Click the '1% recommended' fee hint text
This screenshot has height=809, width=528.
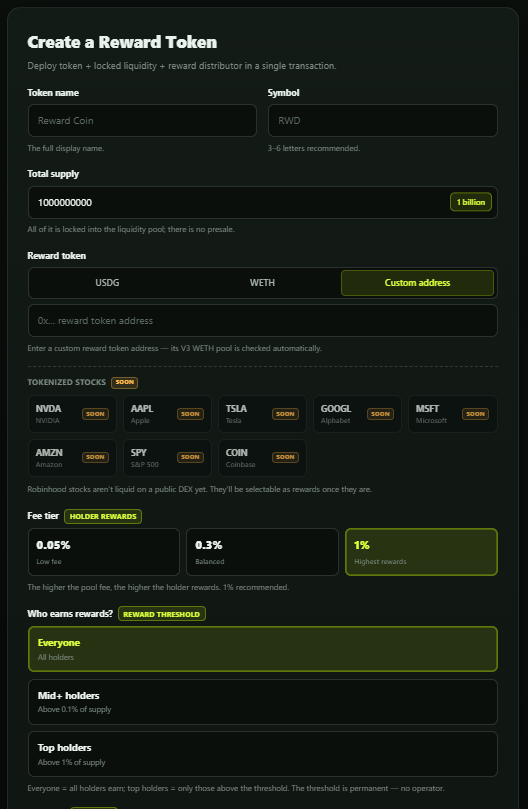[158, 587]
